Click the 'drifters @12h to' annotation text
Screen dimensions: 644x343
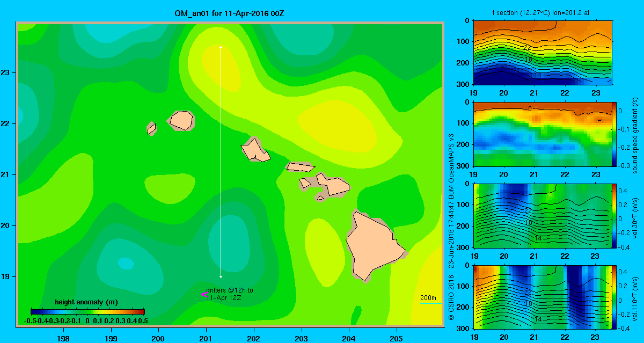click(230, 290)
